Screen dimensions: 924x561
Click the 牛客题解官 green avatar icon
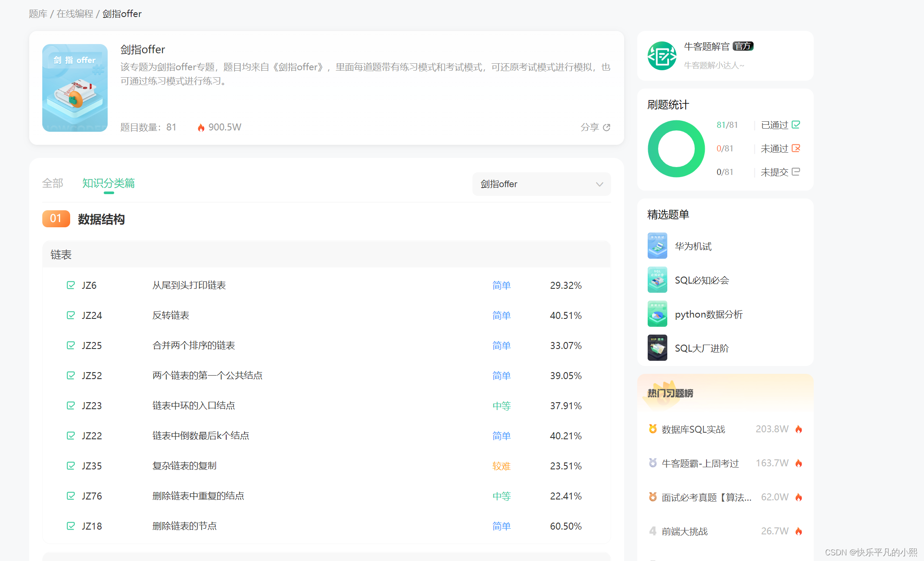(x=662, y=56)
